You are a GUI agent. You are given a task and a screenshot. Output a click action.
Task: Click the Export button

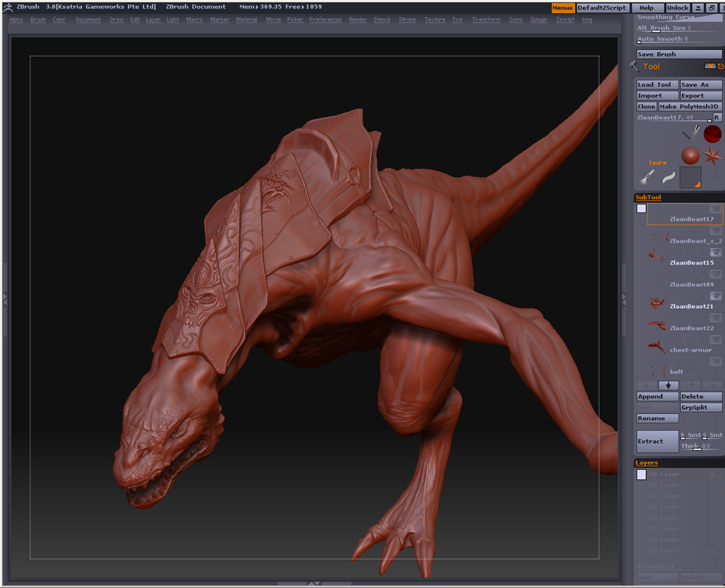point(701,96)
